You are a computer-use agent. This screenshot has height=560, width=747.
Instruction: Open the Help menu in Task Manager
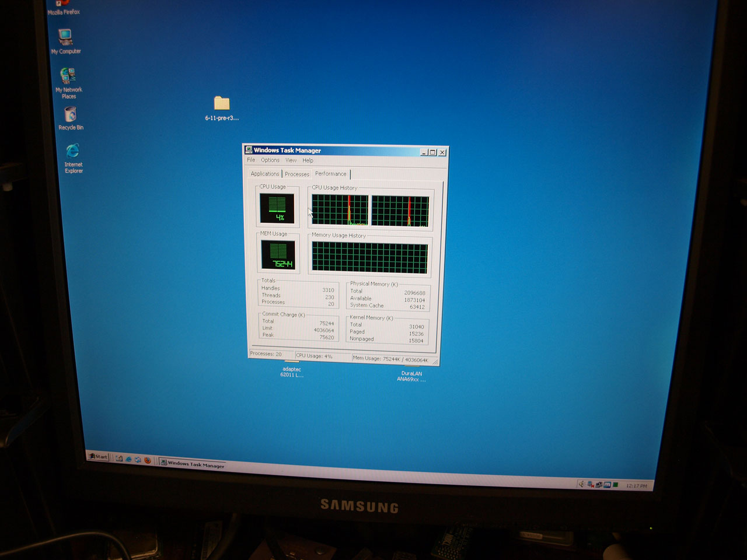pyautogui.click(x=308, y=160)
